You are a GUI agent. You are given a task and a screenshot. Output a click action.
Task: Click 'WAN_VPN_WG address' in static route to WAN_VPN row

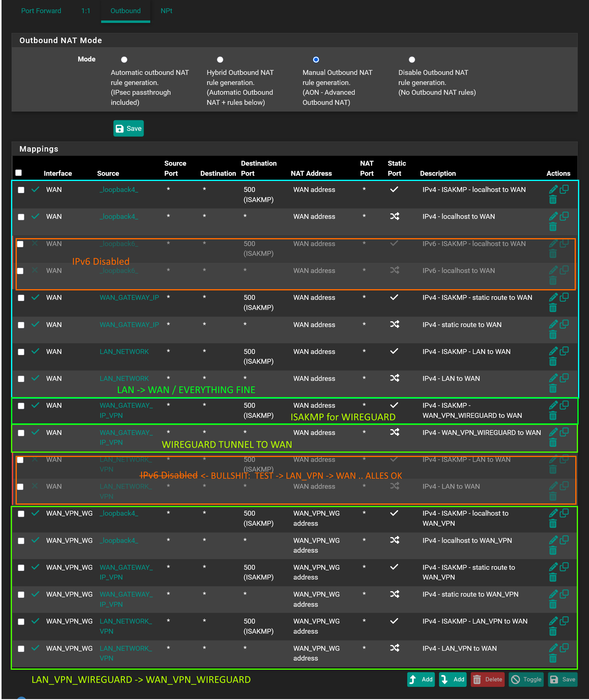point(316,599)
